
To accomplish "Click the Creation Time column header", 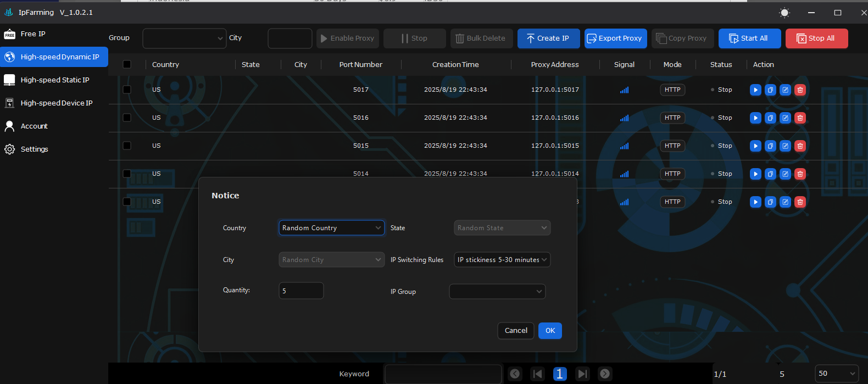I will coord(455,65).
